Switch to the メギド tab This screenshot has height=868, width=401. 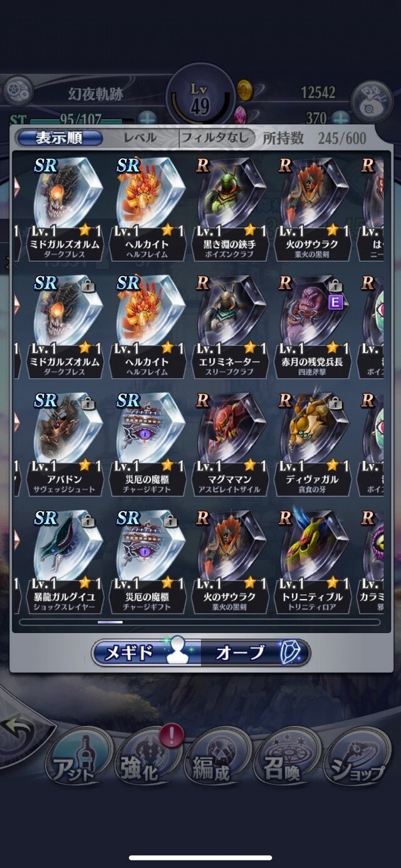(x=146, y=652)
